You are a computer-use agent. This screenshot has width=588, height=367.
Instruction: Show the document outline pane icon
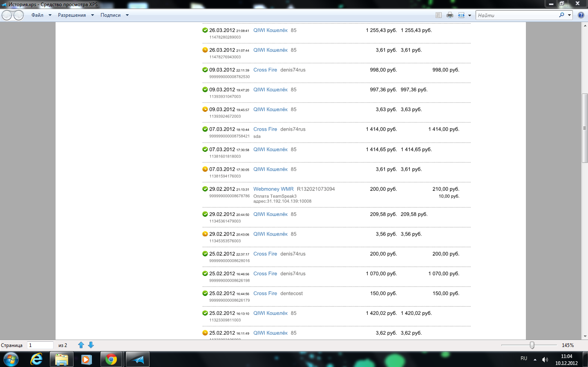[x=438, y=15]
